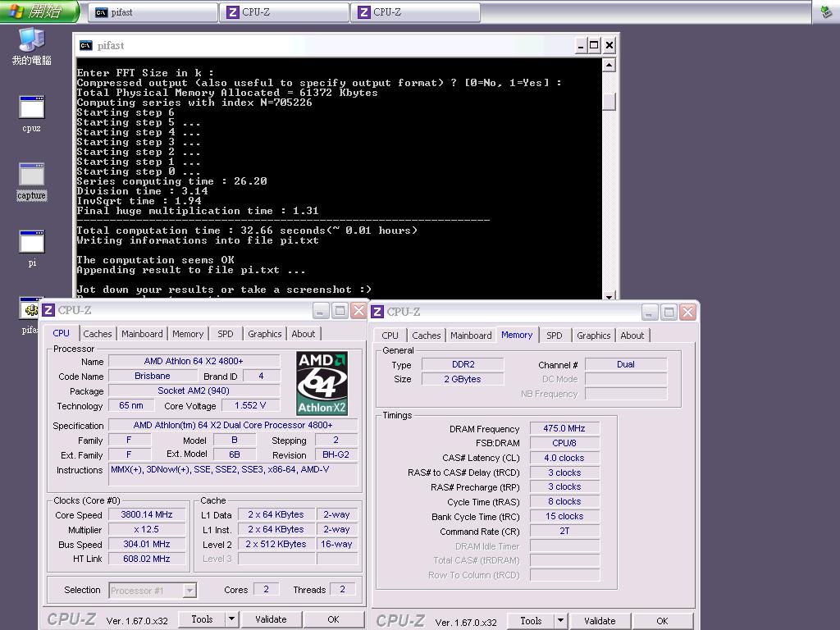Open About tab in right CPU-Z window
This screenshot has width=840, height=630.
632,336
